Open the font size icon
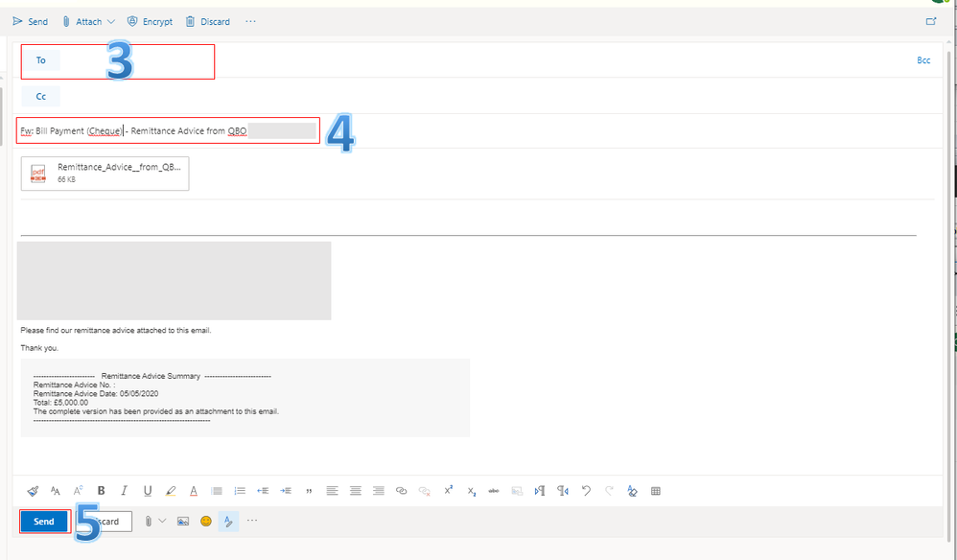The height and width of the screenshot is (560, 957). (x=56, y=490)
